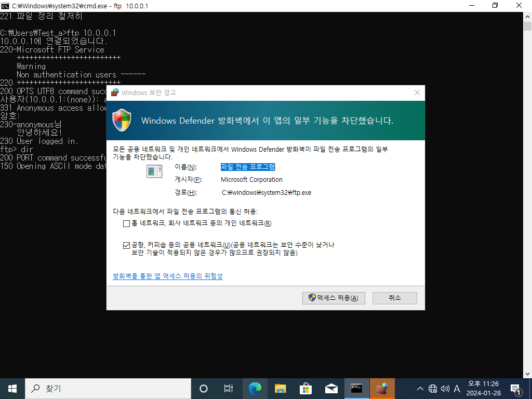Open the clock showing 오후 11:26
The height and width of the screenshot is (399, 532).
483,389
